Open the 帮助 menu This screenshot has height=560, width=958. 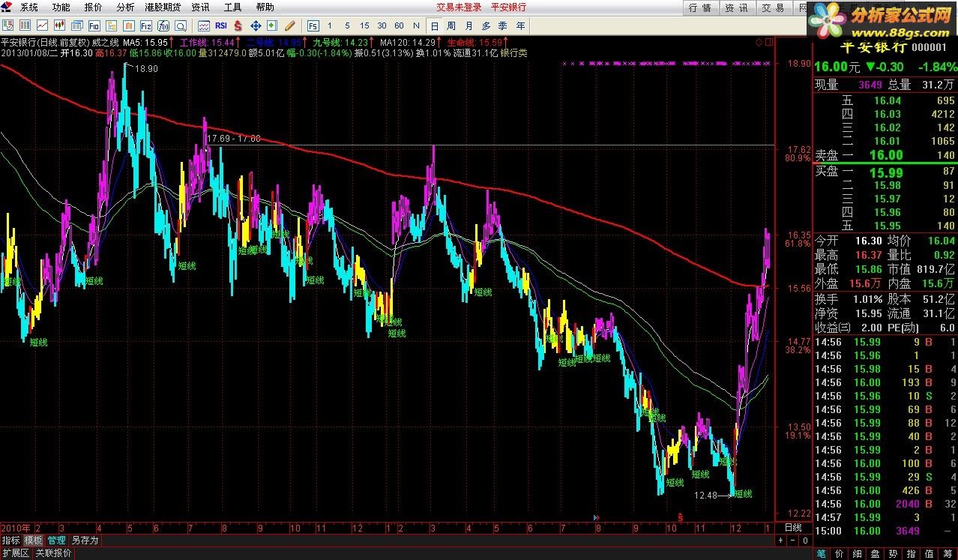coord(265,7)
